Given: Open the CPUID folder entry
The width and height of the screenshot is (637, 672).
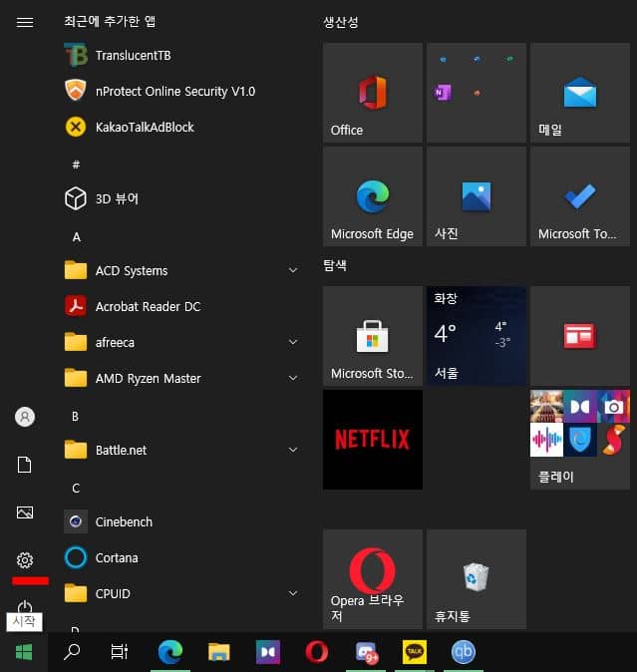Looking at the screenshot, I should pyautogui.click(x=179, y=593).
